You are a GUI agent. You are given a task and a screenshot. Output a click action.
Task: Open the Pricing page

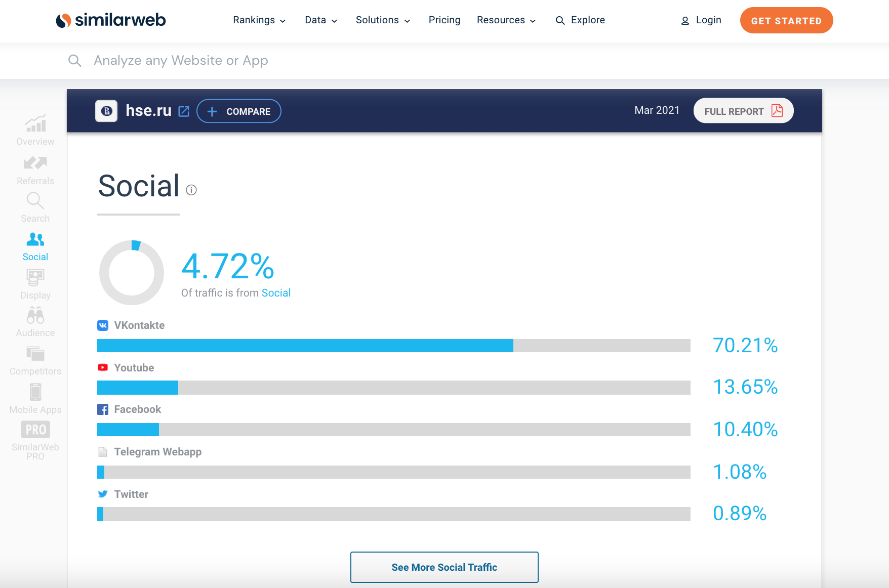point(444,20)
